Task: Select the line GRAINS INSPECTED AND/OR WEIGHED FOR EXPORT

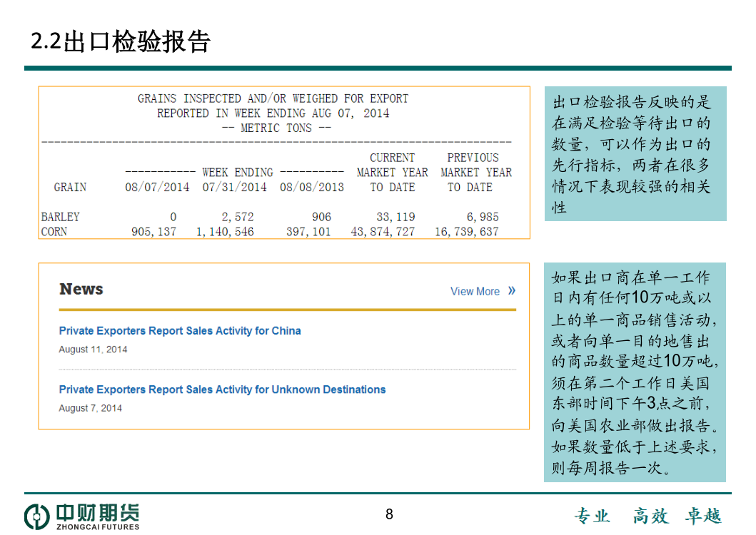Action: 273,99
